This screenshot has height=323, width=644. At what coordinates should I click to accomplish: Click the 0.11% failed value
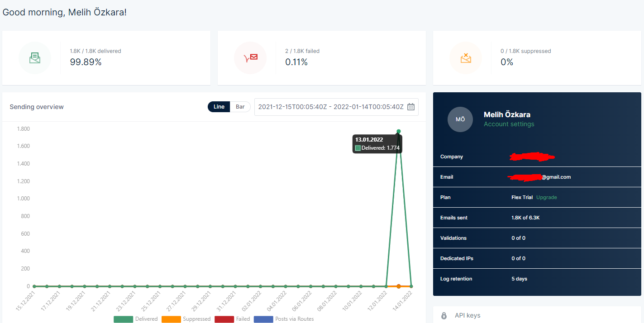point(296,62)
